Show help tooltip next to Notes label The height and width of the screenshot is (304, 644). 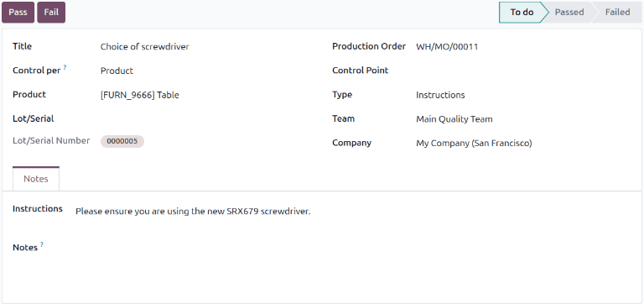click(x=41, y=244)
